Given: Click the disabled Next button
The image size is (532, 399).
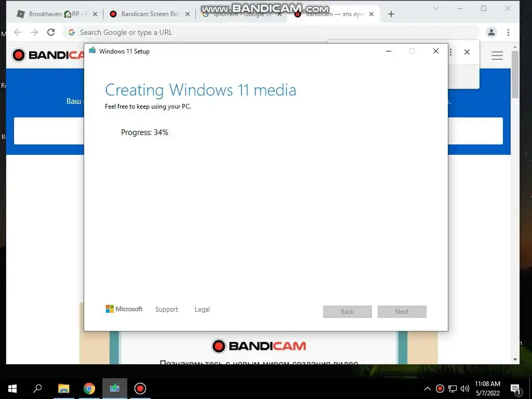Looking at the screenshot, I should (x=402, y=312).
